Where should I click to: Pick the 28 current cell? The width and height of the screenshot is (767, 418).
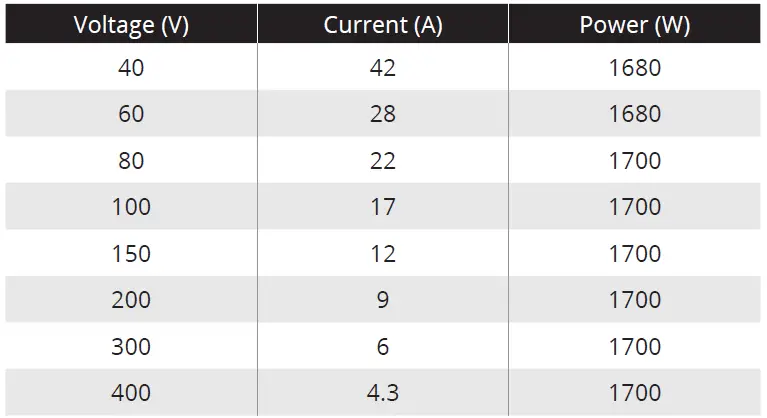pos(383,114)
